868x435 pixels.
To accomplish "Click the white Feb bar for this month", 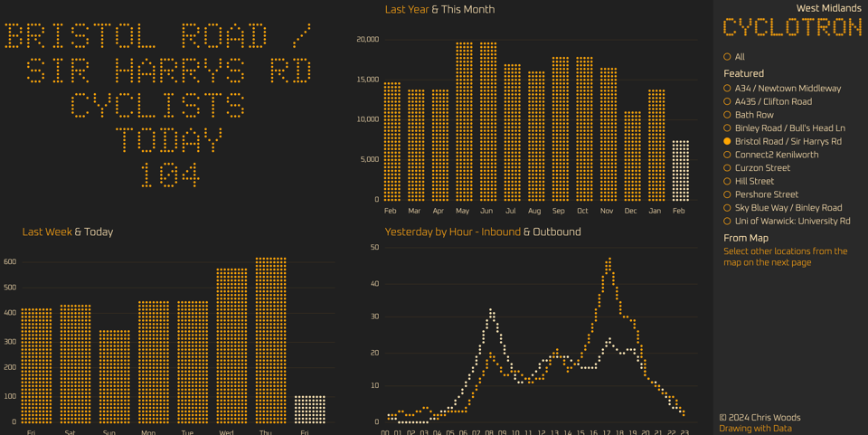I will [681, 170].
